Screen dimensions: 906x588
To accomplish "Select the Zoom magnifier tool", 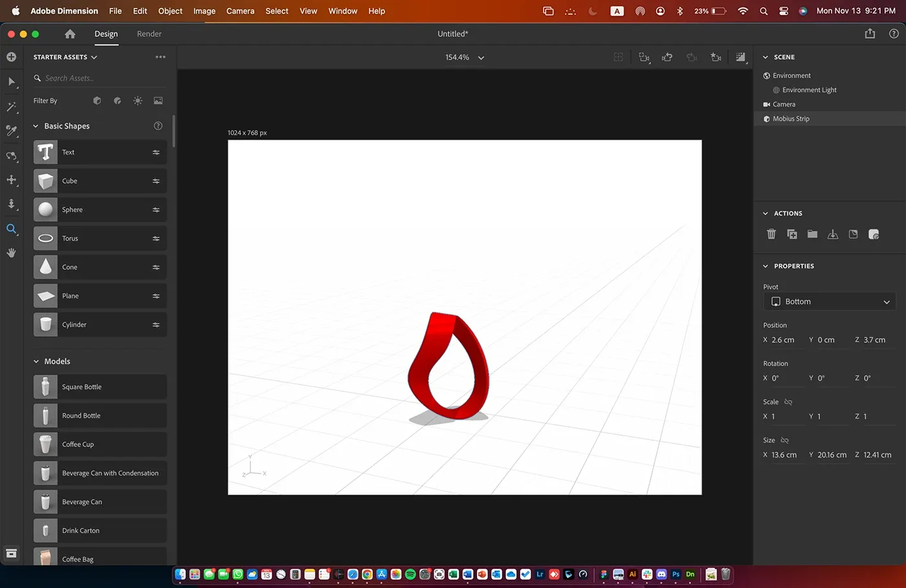I will click(11, 229).
